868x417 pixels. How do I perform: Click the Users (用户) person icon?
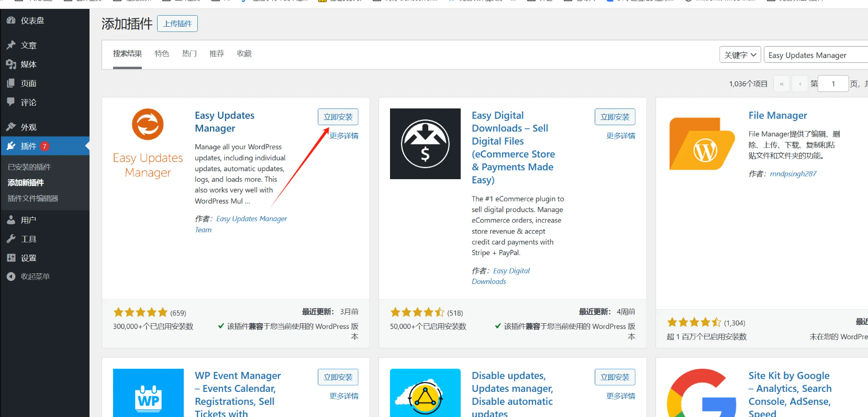(x=11, y=220)
